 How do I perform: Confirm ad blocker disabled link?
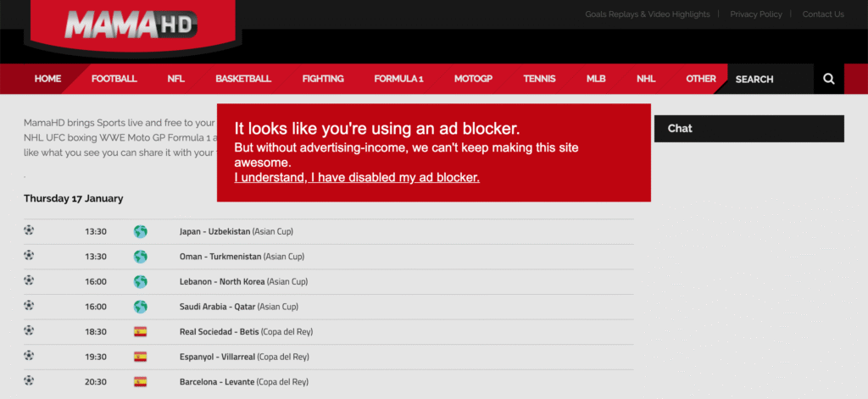(x=357, y=178)
